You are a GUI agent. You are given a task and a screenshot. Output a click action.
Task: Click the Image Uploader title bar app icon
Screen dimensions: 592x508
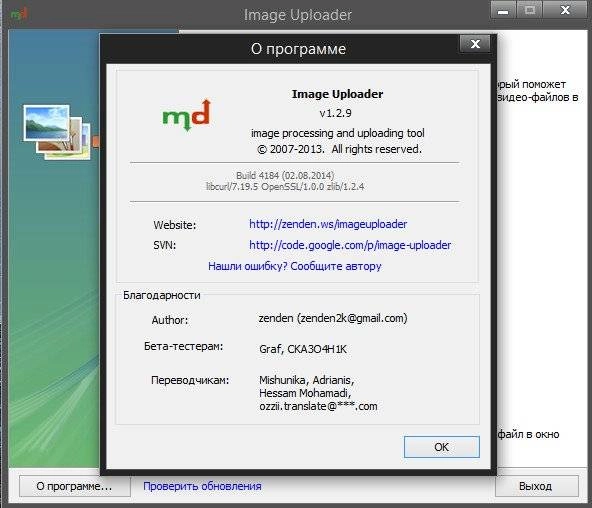point(19,15)
